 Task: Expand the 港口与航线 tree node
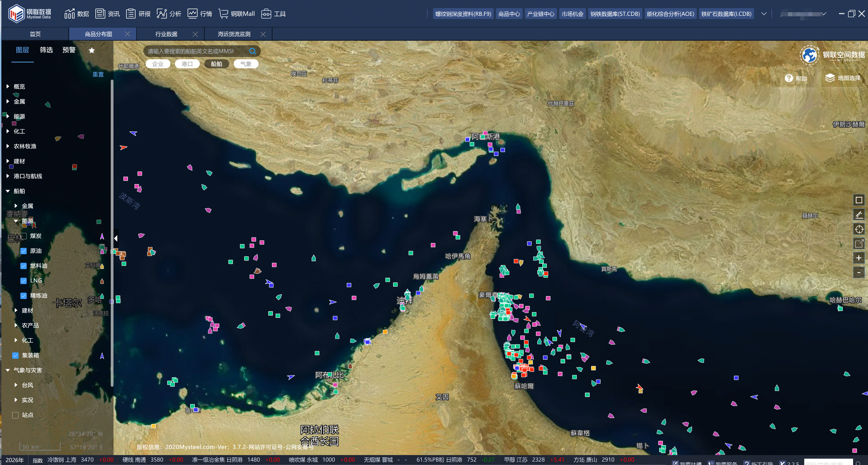click(x=8, y=176)
